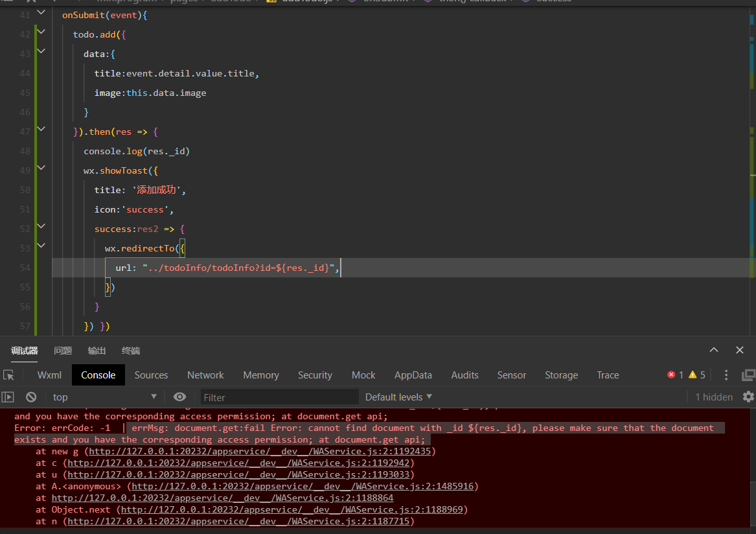The image size is (756, 534).
Task: Fold wx.redirectTo block at line 53
Action: pos(41,245)
